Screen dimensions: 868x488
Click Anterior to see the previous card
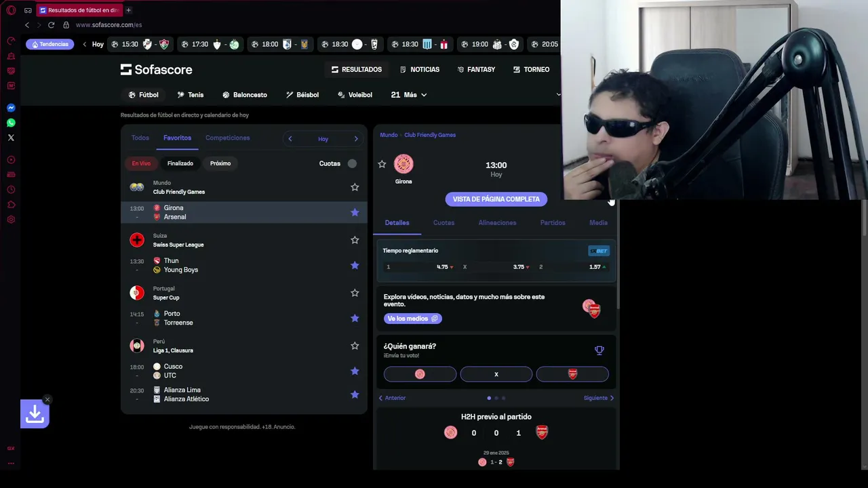pos(392,398)
